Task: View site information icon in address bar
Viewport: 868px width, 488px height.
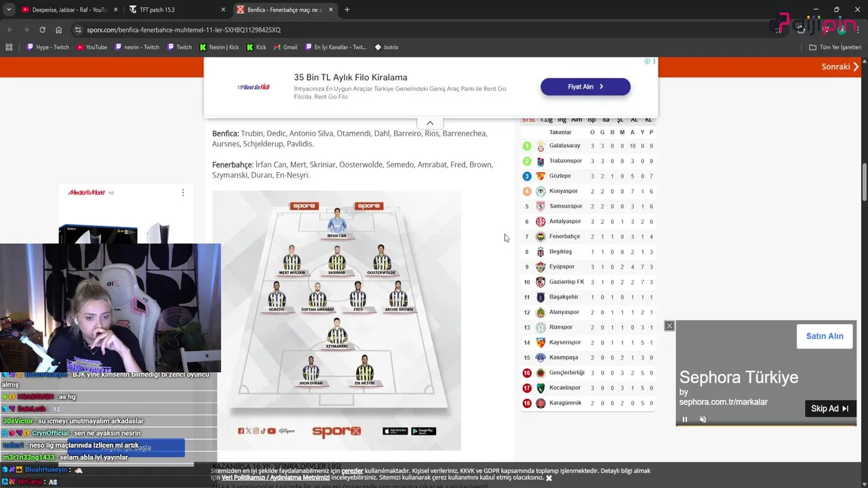Action: click(78, 30)
